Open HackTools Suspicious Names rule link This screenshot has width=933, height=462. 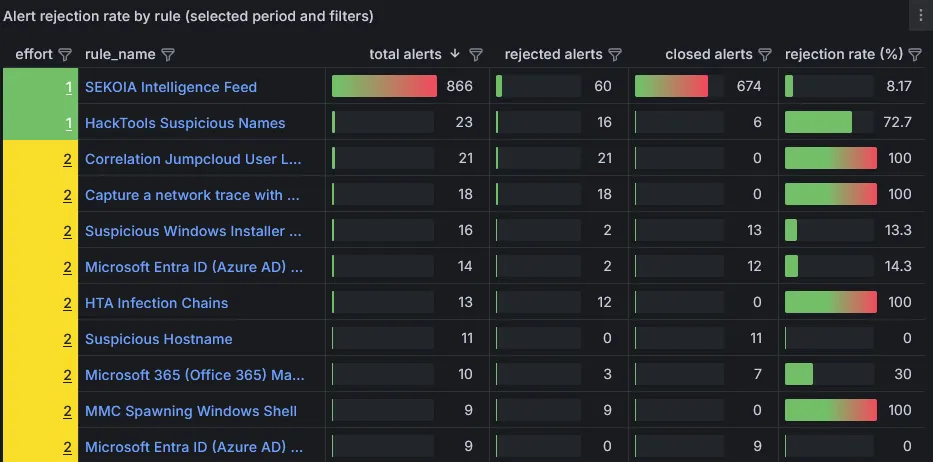[x=185, y=123]
